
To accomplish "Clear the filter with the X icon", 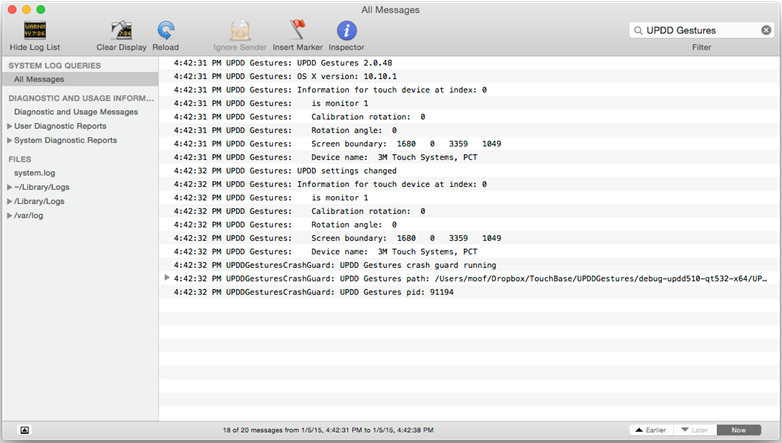I will (x=766, y=30).
